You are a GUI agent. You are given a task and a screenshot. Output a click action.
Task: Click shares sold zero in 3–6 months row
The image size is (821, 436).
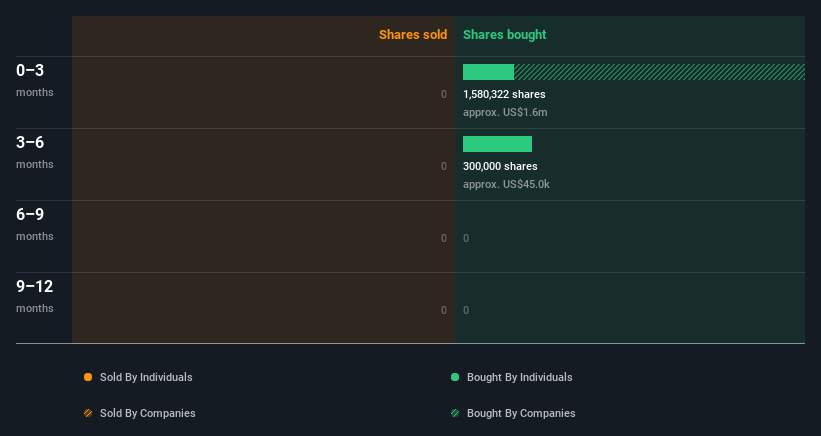[x=444, y=166]
